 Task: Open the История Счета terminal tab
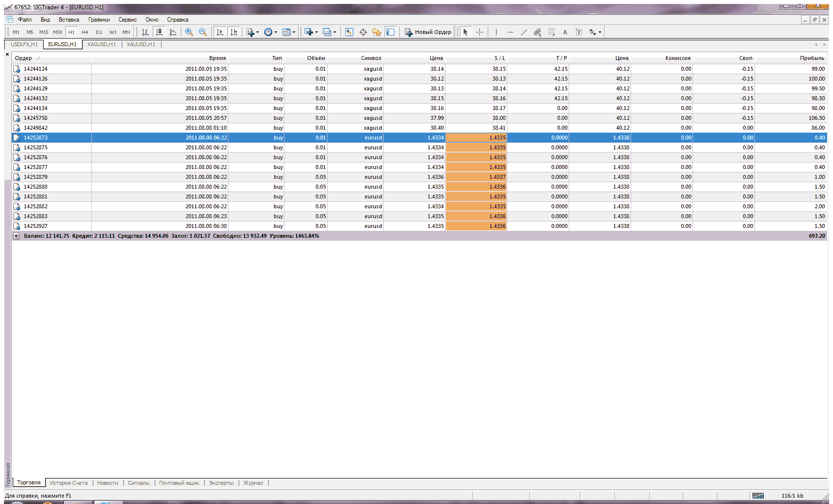click(x=69, y=483)
